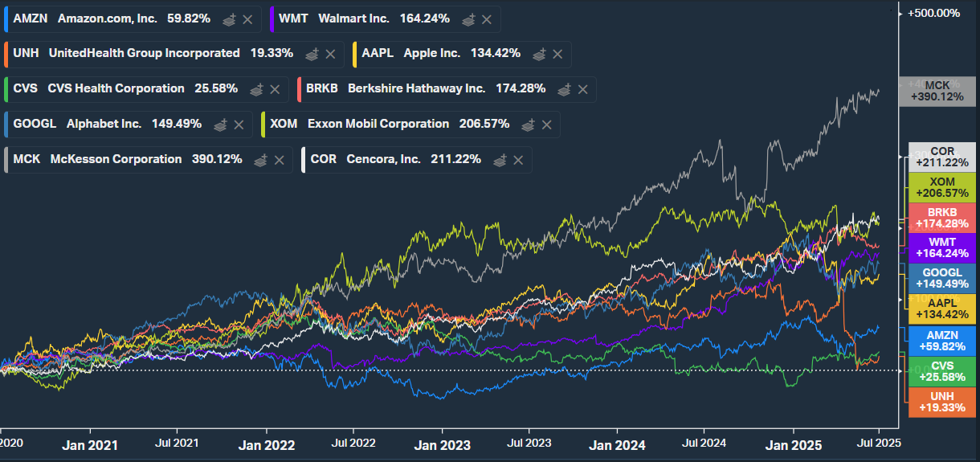This screenshot has height=462, width=980.
Task: Select the Cencora, Inc. legend name
Action: 383,159
